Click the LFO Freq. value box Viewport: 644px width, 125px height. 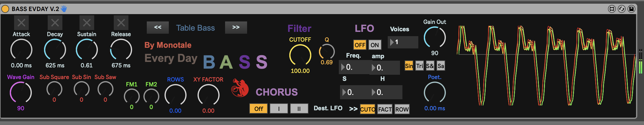pyautogui.click(x=354, y=67)
